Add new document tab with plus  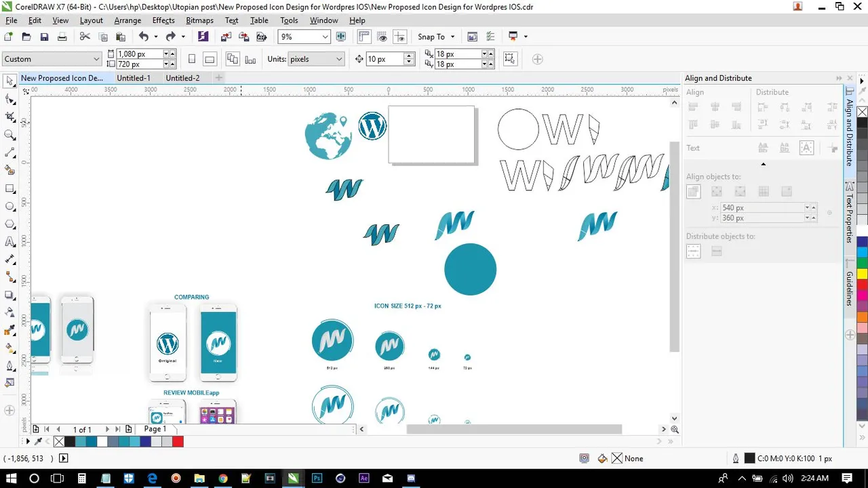tap(218, 78)
